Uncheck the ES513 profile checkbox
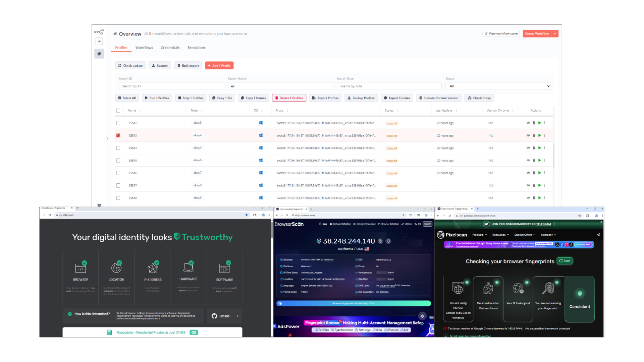Viewport: 644px width, 362px height. point(118,135)
